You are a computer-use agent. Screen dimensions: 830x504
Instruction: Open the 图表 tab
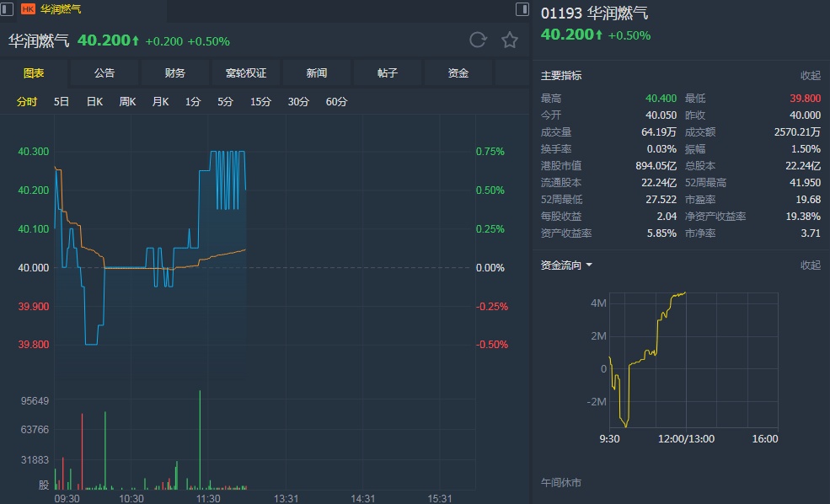click(x=34, y=73)
